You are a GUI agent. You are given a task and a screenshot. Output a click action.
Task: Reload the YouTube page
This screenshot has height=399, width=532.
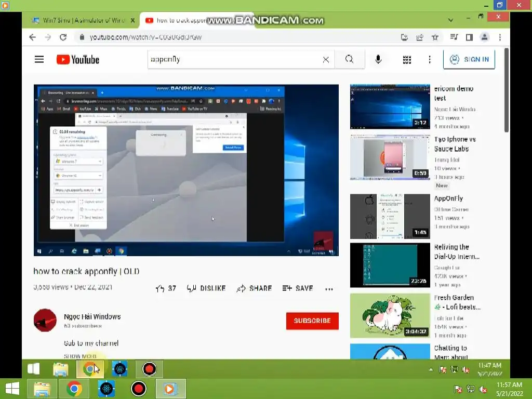(63, 37)
